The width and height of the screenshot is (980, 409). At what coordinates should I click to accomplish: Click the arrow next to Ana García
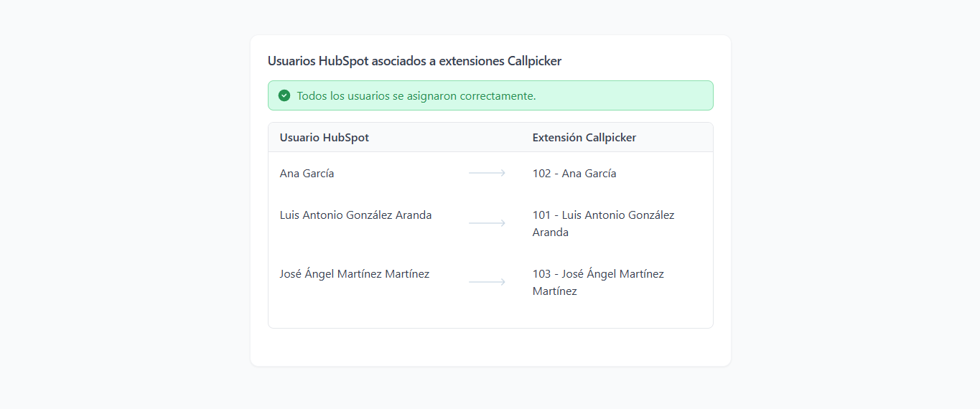487,173
